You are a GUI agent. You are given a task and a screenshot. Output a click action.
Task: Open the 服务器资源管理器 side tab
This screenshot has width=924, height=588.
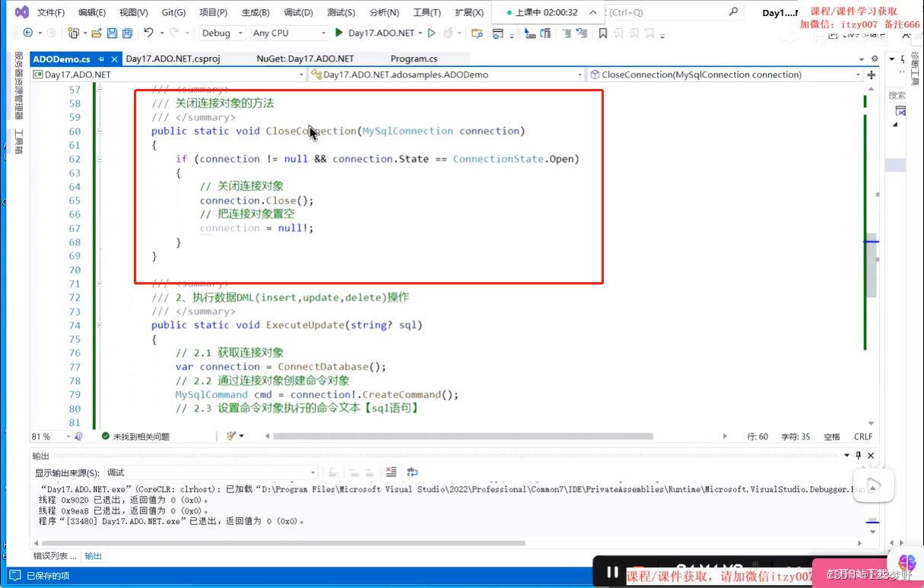click(x=19, y=86)
